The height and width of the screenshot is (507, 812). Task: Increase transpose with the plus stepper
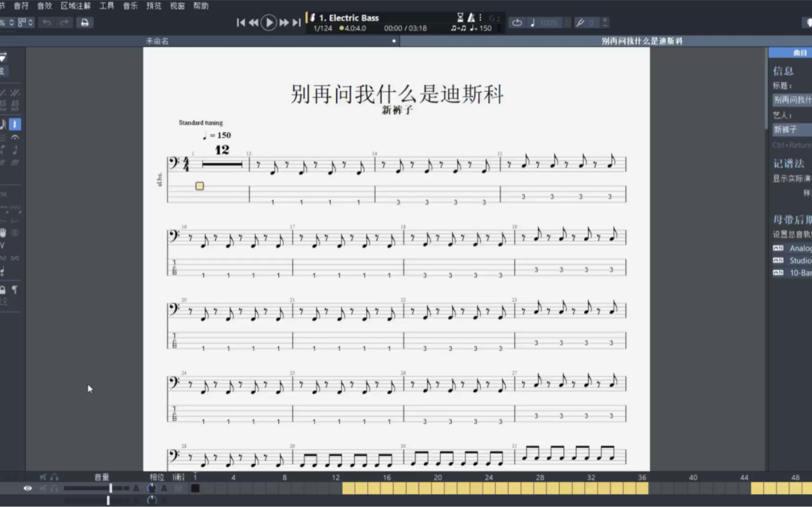605,20
